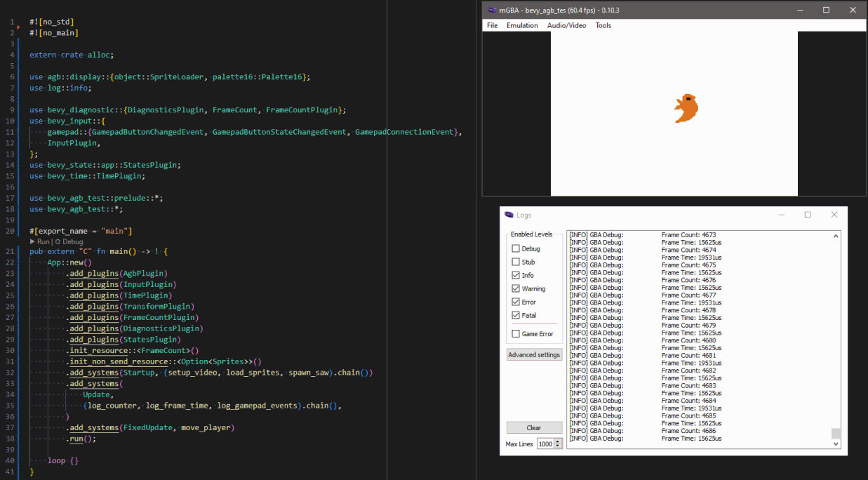Click the Logs window title icon
Viewport: 868px width, 480px height.
(509, 215)
